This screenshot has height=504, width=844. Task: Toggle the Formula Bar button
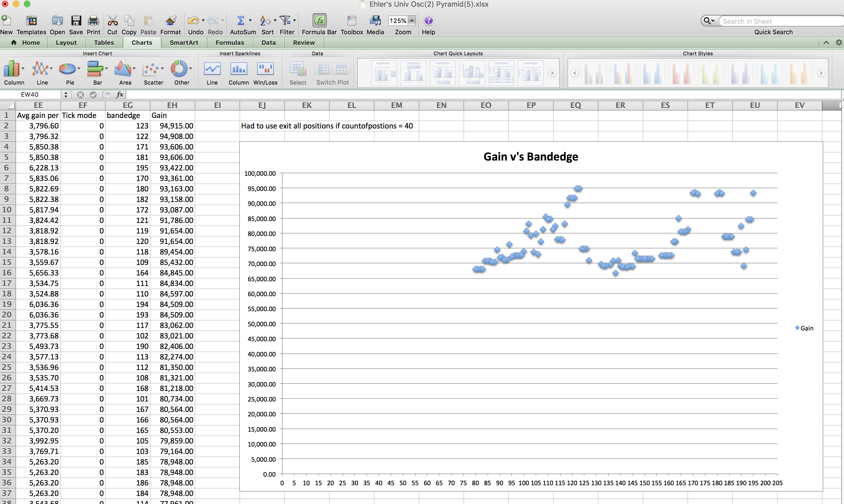coord(319,21)
